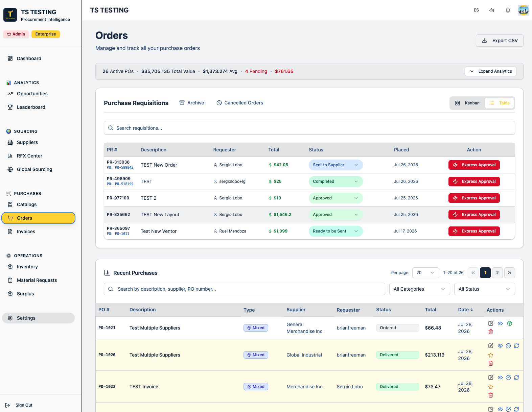532x412 pixels.
Task: Click the Search requisitions input field
Action: (309, 128)
